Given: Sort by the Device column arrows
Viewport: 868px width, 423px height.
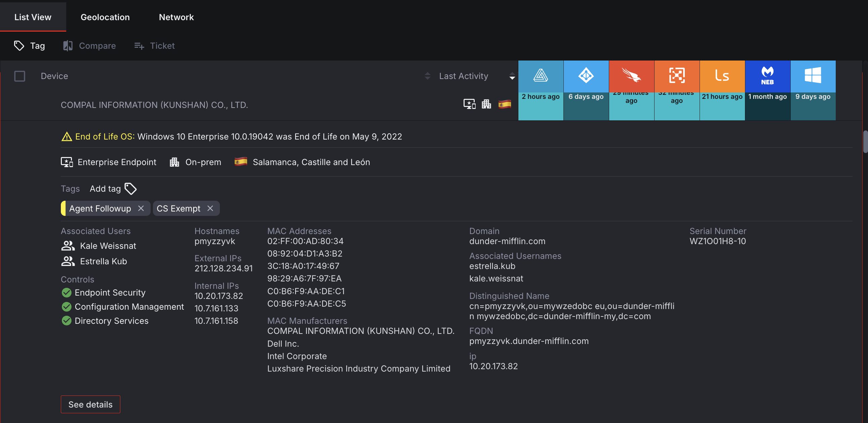Looking at the screenshot, I should pos(427,76).
